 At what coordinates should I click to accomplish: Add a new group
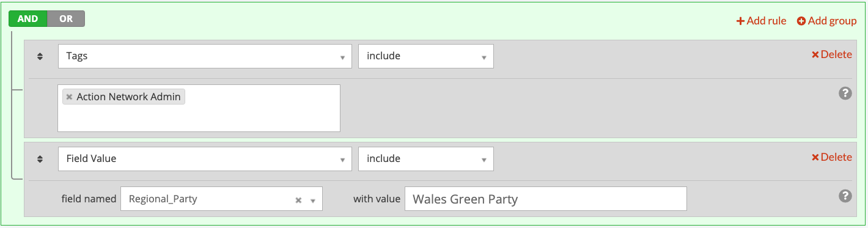(x=827, y=21)
